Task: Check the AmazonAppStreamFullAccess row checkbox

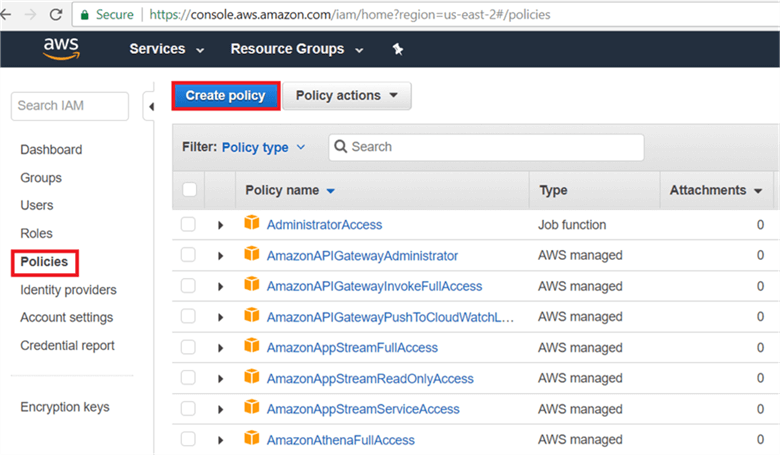Action: [188, 347]
